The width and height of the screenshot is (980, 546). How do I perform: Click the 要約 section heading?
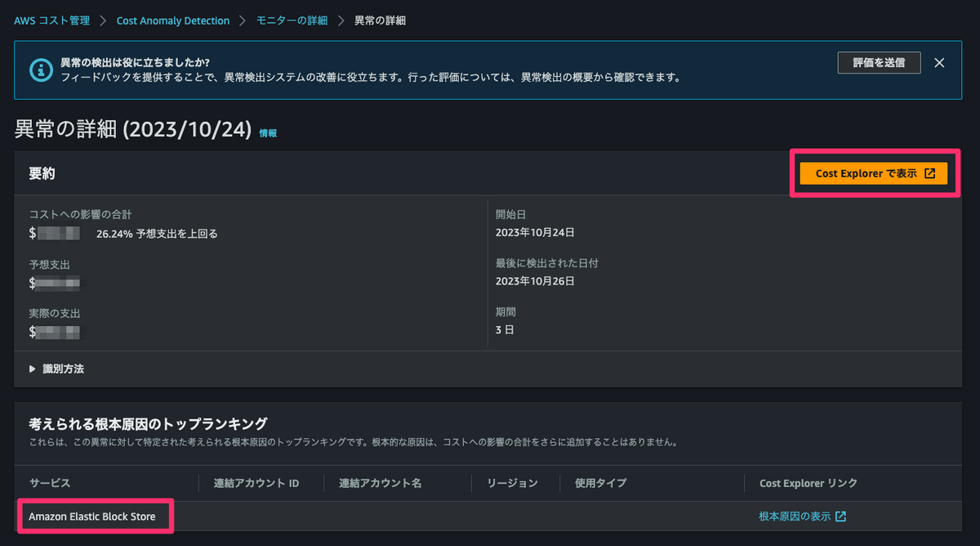[42, 173]
